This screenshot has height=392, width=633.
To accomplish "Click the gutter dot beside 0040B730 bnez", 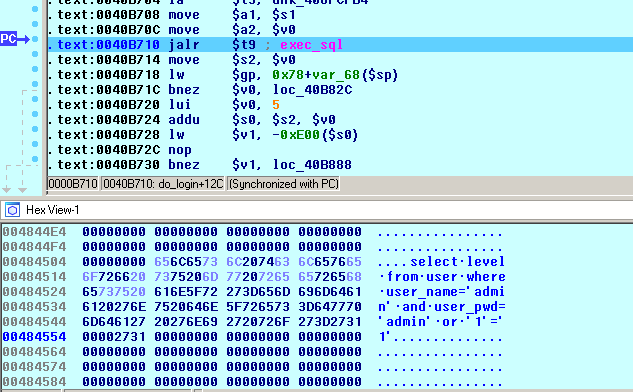I will (35, 159).
